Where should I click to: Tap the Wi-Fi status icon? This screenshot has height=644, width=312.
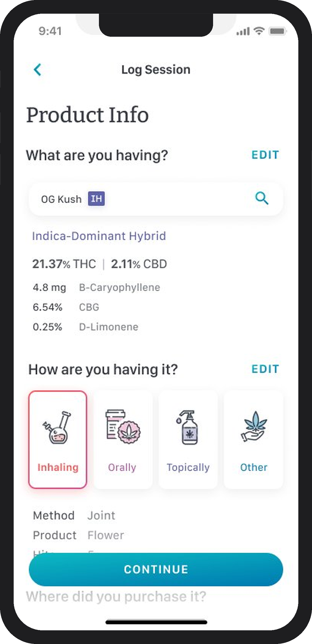(x=259, y=31)
